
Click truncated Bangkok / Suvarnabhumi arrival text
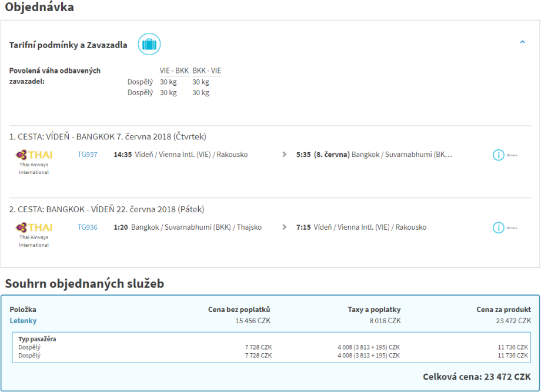point(402,155)
